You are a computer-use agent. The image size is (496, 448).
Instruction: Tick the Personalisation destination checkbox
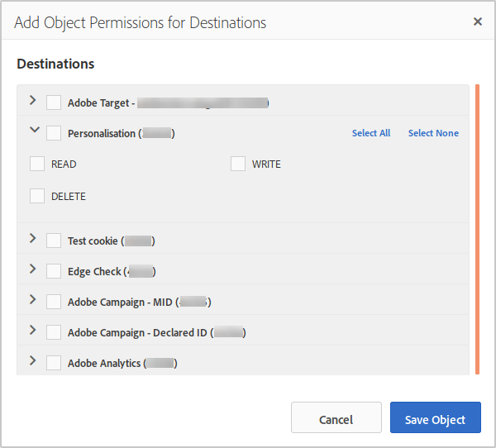pos(54,132)
